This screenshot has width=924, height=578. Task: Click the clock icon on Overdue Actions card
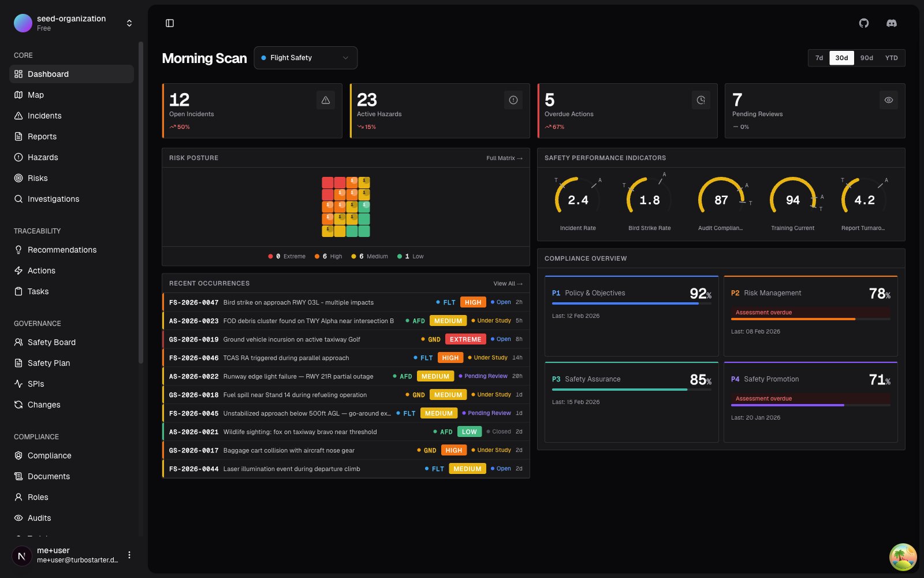(701, 100)
